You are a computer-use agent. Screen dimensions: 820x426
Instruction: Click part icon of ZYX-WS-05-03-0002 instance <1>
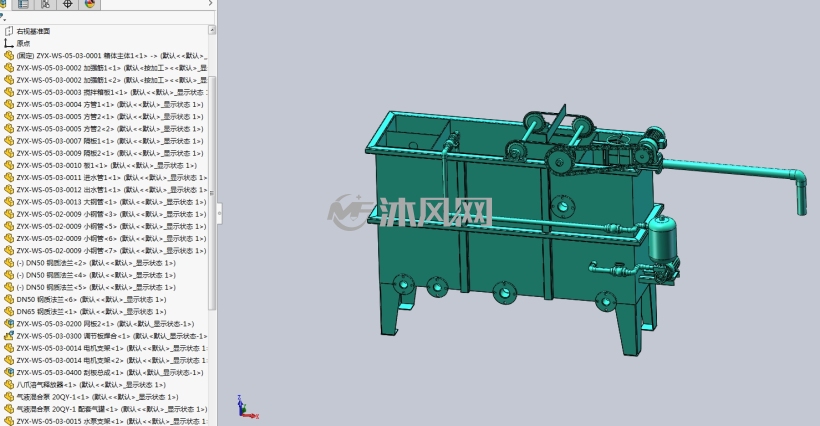[x=9, y=68]
